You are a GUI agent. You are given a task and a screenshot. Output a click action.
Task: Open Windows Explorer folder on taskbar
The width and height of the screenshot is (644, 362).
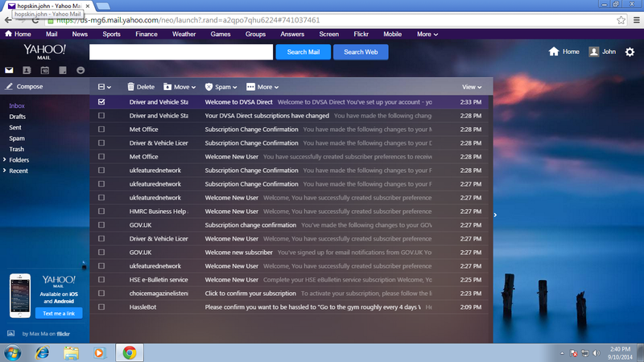[x=71, y=353]
